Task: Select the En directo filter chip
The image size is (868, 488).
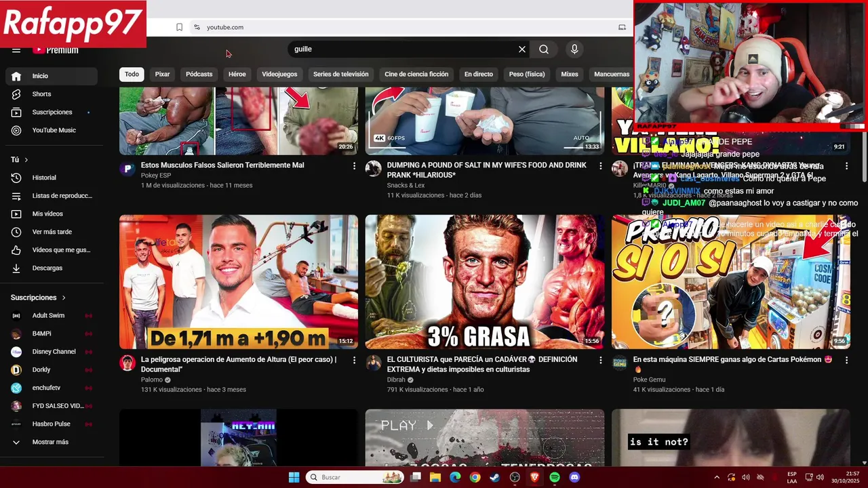Action: click(479, 75)
